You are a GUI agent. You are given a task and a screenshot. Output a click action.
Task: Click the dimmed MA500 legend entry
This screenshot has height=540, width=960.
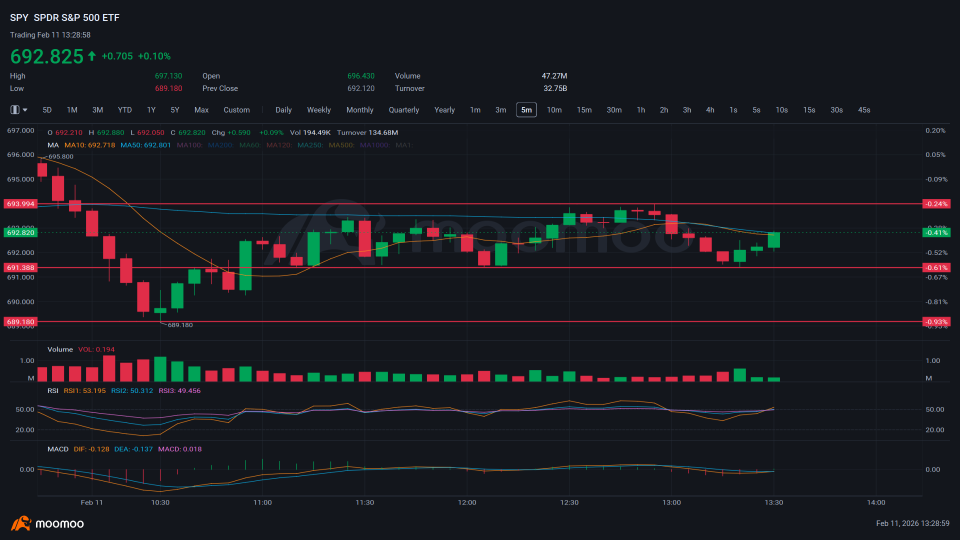(342, 146)
